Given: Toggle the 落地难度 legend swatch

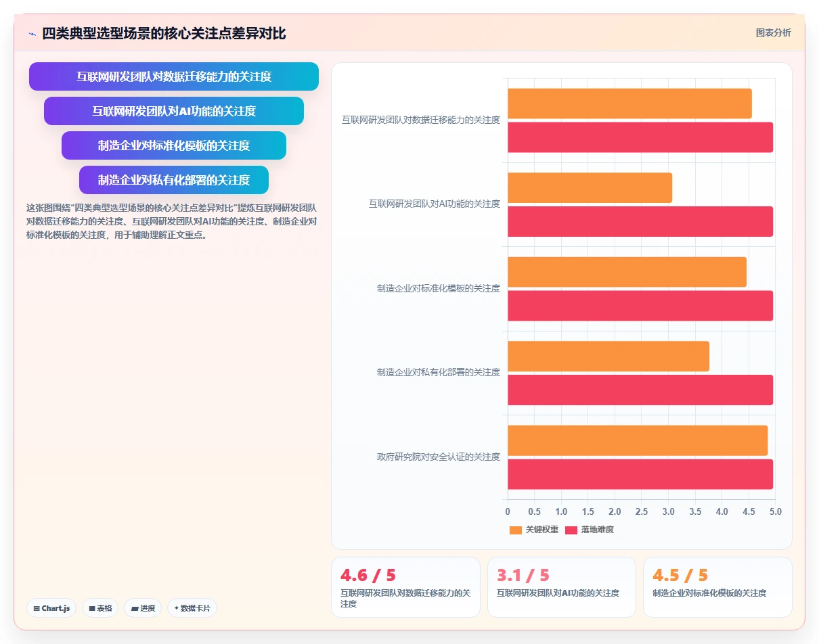Looking at the screenshot, I should [571, 530].
